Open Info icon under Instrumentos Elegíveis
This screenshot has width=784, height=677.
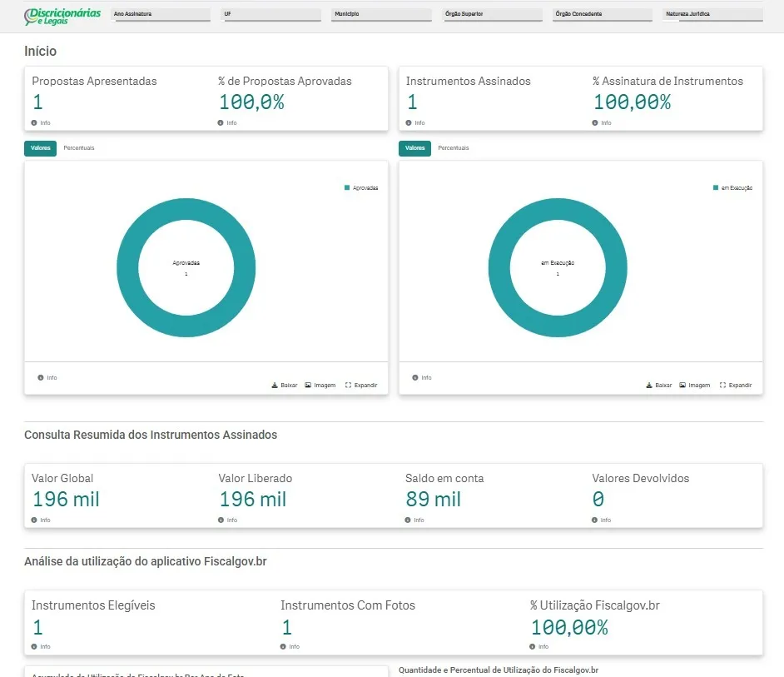click(x=34, y=646)
